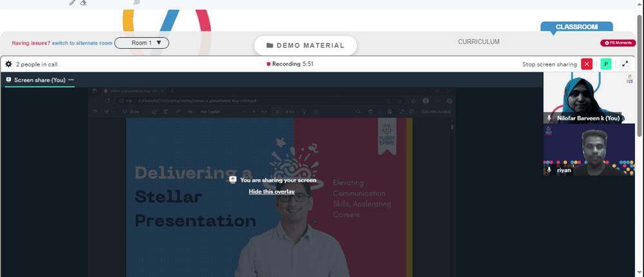Select the Screen share (You) tab
The height and width of the screenshot is (277, 644).
[x=39, y=80]
